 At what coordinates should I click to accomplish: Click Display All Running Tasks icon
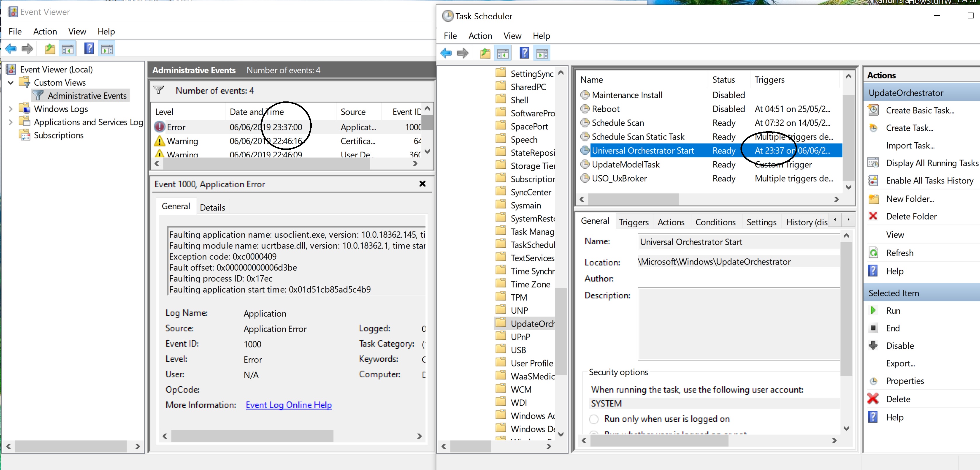point(873,163)
